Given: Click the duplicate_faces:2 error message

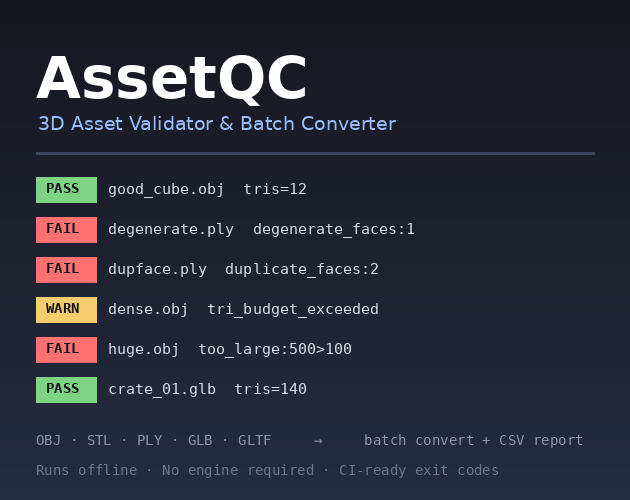Looking at the screenshot, I should pyautogui.click(x=302, y=269).
